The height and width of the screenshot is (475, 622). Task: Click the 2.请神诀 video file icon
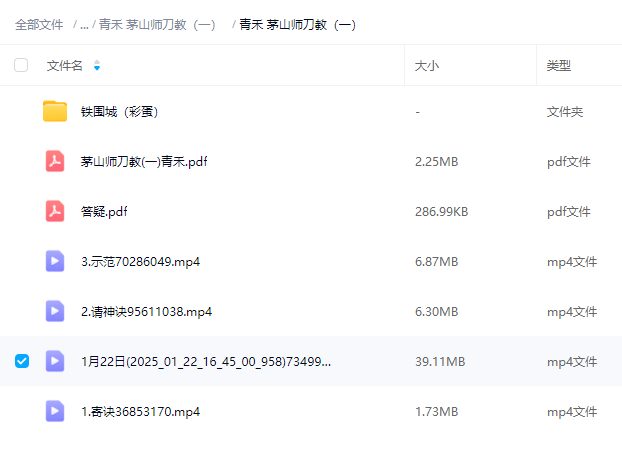tap(55, 311)
